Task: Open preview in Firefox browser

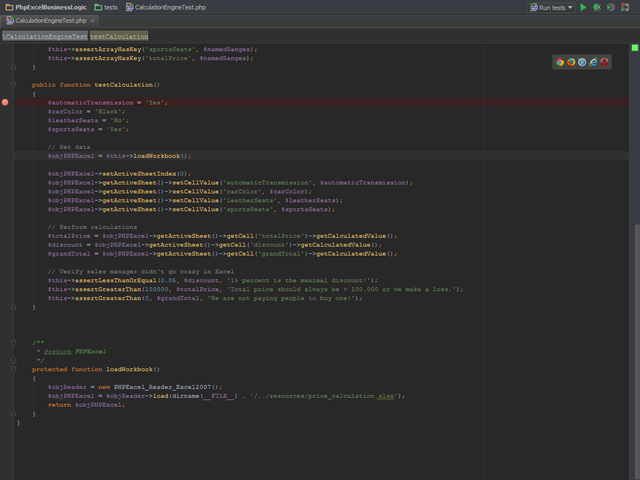Action: click(x=571, y=62)
